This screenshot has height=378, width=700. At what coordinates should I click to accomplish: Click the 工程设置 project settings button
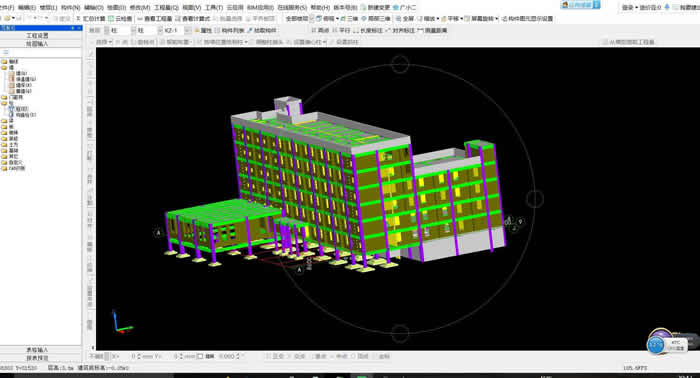(38, 36)
